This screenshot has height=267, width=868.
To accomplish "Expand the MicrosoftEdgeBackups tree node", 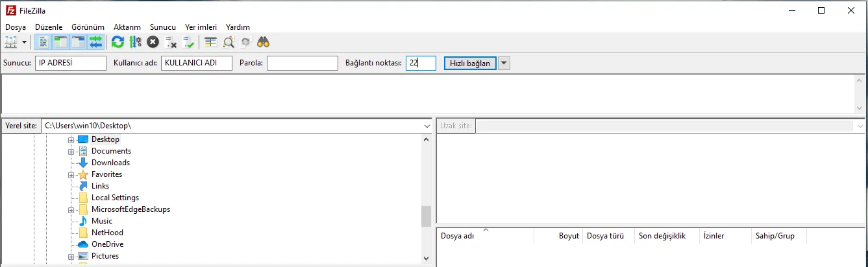I will click(x=71, y=209).
